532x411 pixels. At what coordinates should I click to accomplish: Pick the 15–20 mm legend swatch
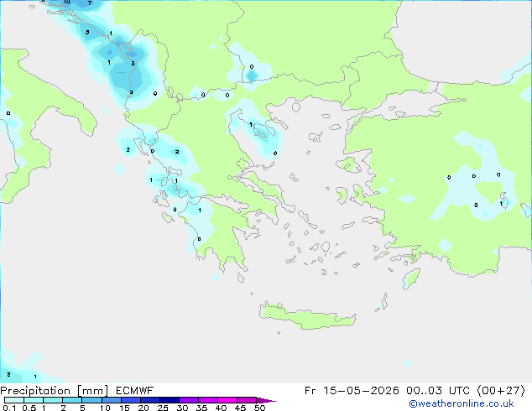[130, 400]
